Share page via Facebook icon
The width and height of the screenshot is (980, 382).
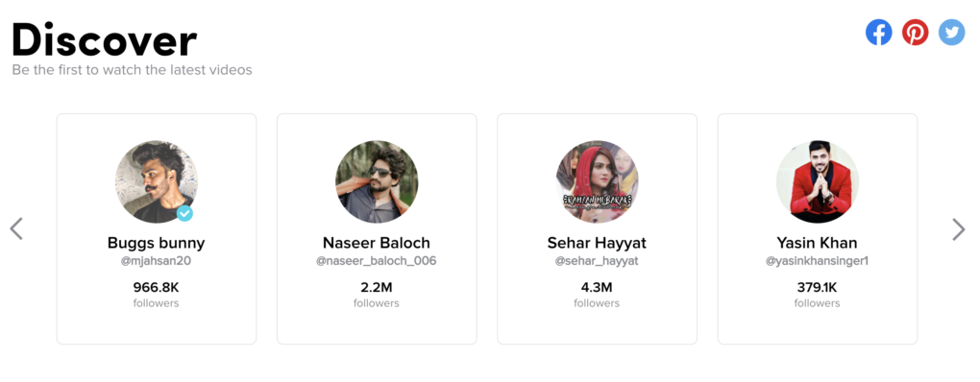click(878, 33)
